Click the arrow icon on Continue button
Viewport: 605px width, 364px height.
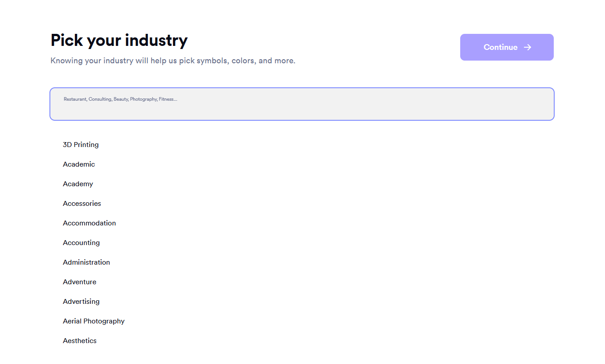pos(527,47)
